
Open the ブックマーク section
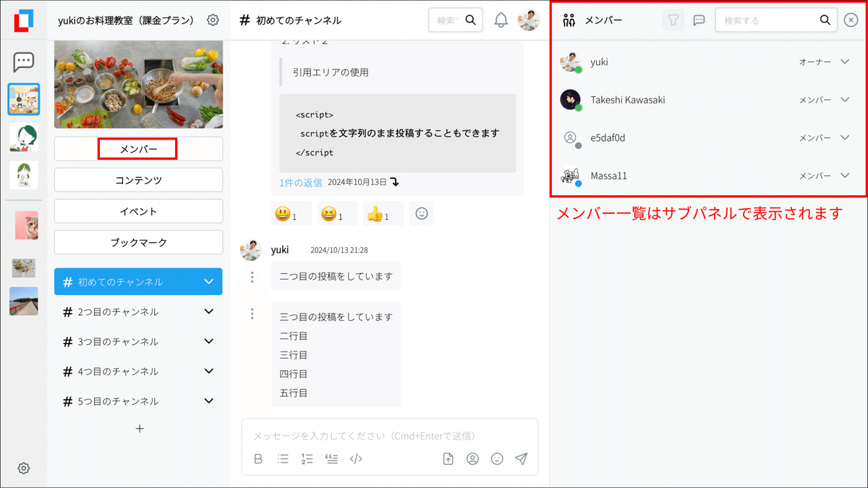point(138,242)
